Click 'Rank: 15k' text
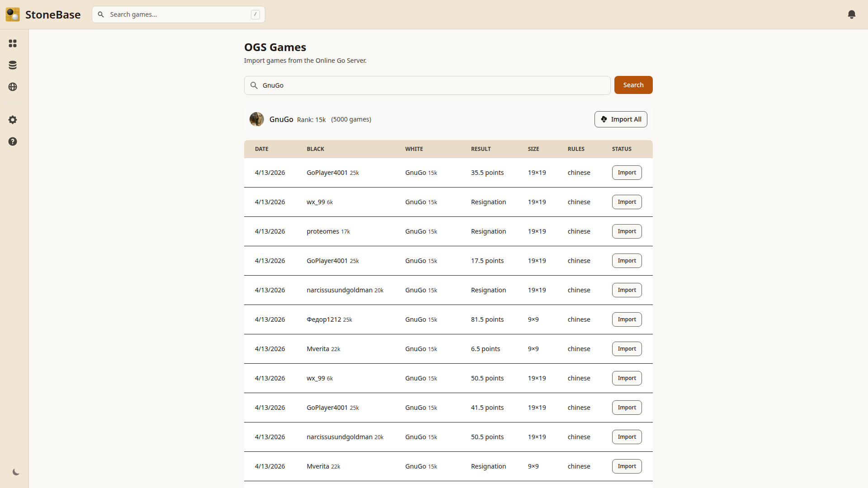 [311, 120]
